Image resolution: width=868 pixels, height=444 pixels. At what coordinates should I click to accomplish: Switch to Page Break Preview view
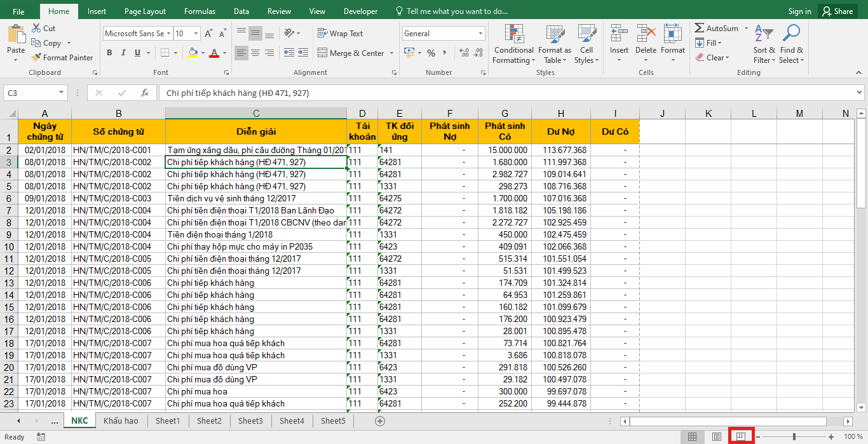click(x=740, y=437)
